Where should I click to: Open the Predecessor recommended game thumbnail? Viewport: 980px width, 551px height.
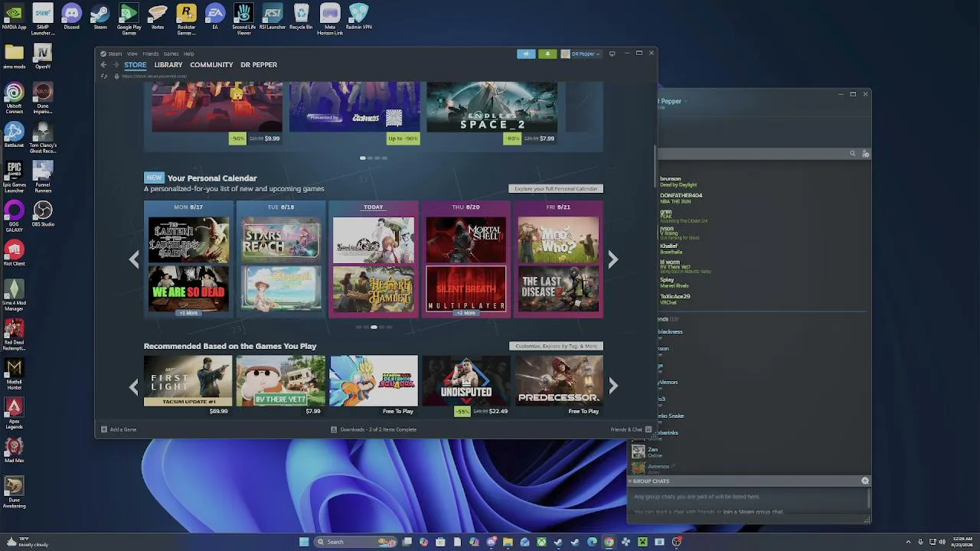559,380
